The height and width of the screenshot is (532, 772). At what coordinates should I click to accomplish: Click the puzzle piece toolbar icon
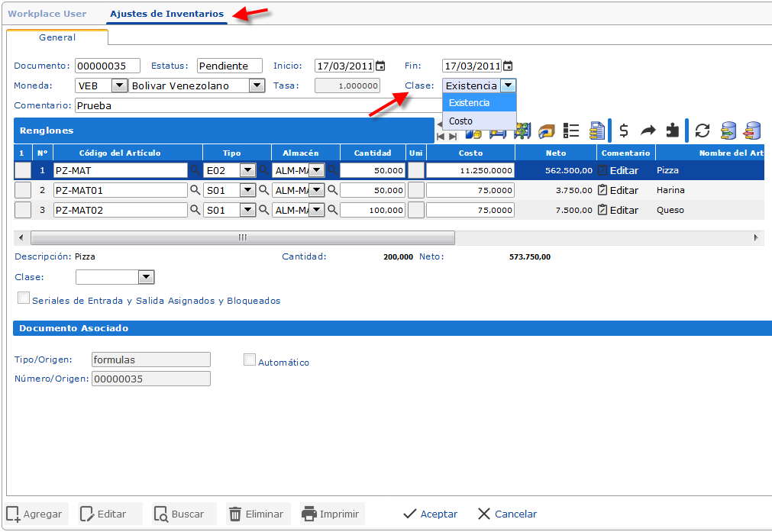672,131
